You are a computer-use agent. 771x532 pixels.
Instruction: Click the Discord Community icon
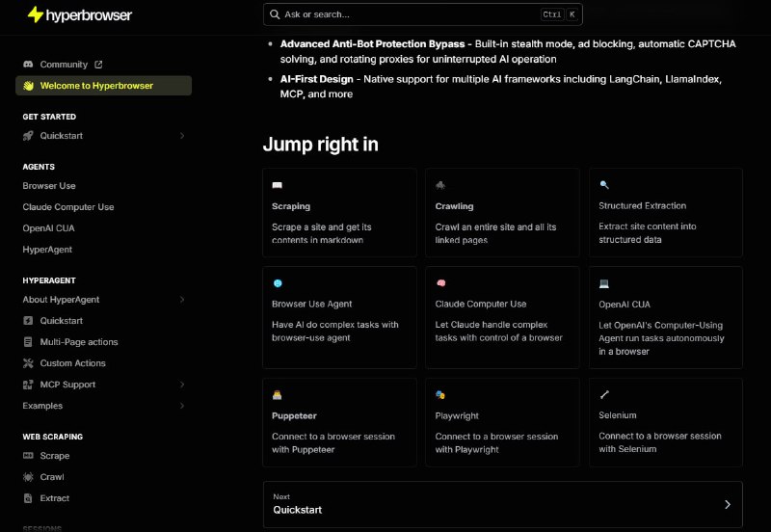(x=29, y=65)
